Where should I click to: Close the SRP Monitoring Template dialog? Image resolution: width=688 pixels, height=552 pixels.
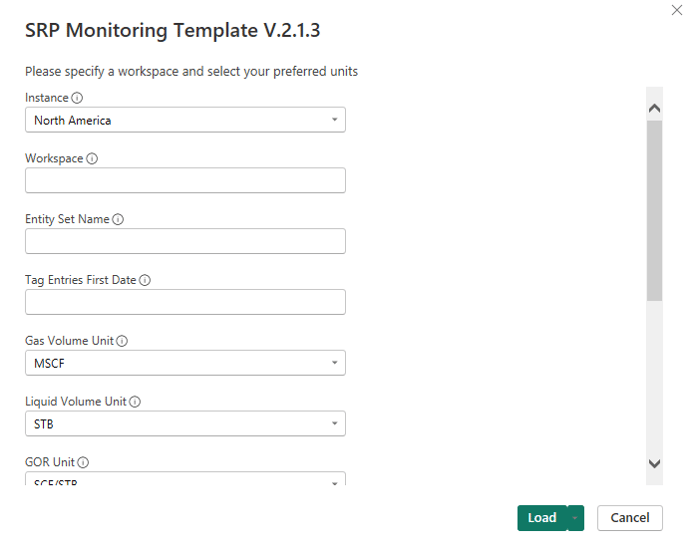tap(677, 10)
